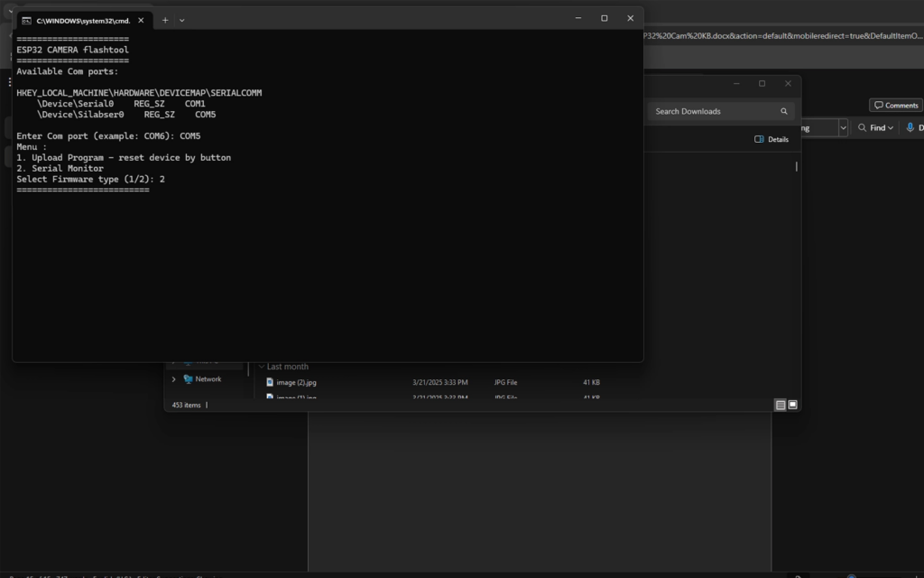This screenshot has width=924, height=578.
Task: Open the Comments pane in Word
Action: tap(895, 105)
